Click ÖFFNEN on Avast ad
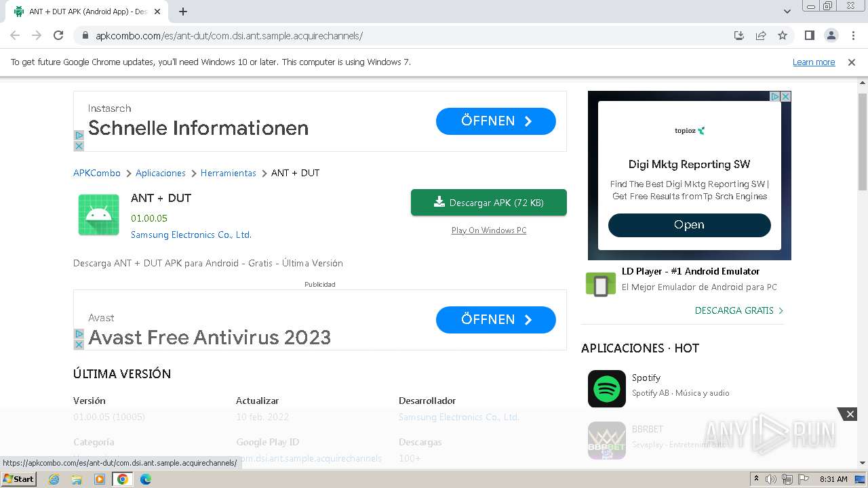868x488 pixels. (x=496, y=320)
